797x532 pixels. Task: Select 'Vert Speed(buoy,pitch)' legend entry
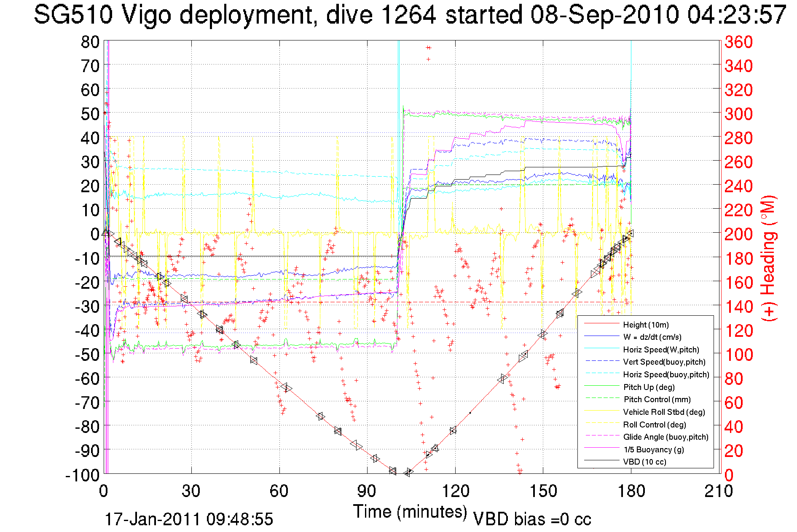[664, 362]
